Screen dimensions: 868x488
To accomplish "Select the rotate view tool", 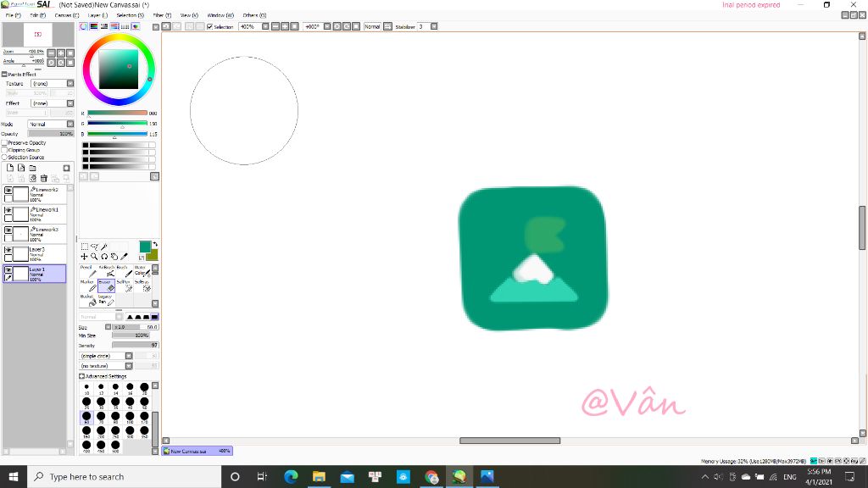I will click(x=104, y=257).
